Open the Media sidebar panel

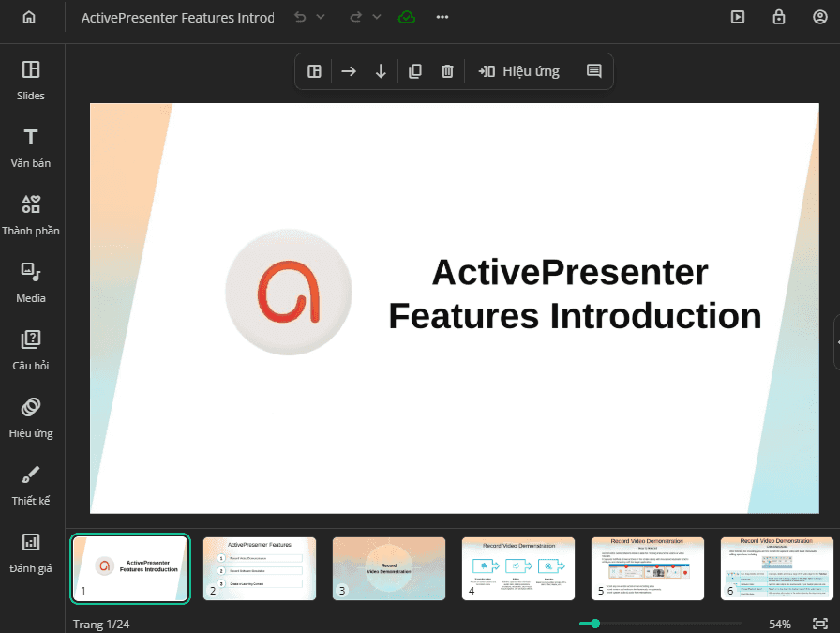coord(31,282)
